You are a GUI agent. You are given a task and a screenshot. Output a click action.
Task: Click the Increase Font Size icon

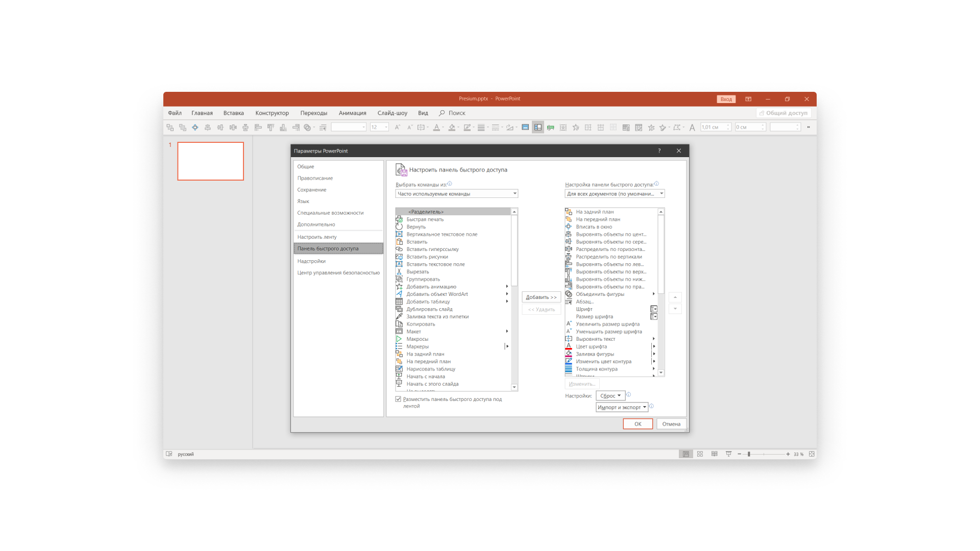(397, 128)
